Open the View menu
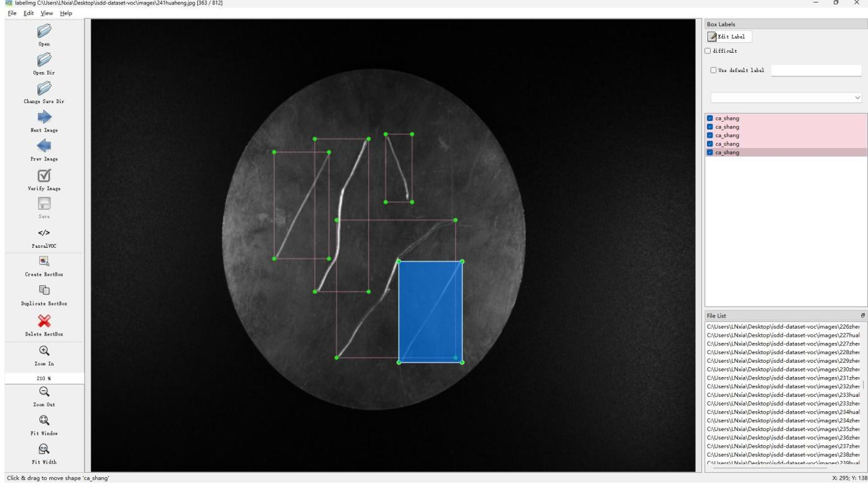The image size is (868, 487). coord(47,13)
